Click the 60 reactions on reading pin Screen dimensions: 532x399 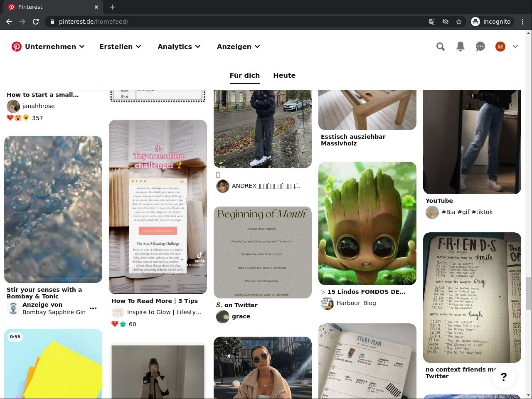(124, 324)
